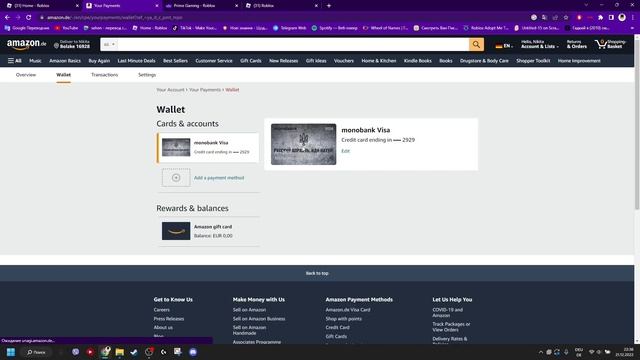Image resolution: width=640 pixels, height=360 pixels.
Task: Click the plus icon for adding payment method
Action: click(176, 178)
